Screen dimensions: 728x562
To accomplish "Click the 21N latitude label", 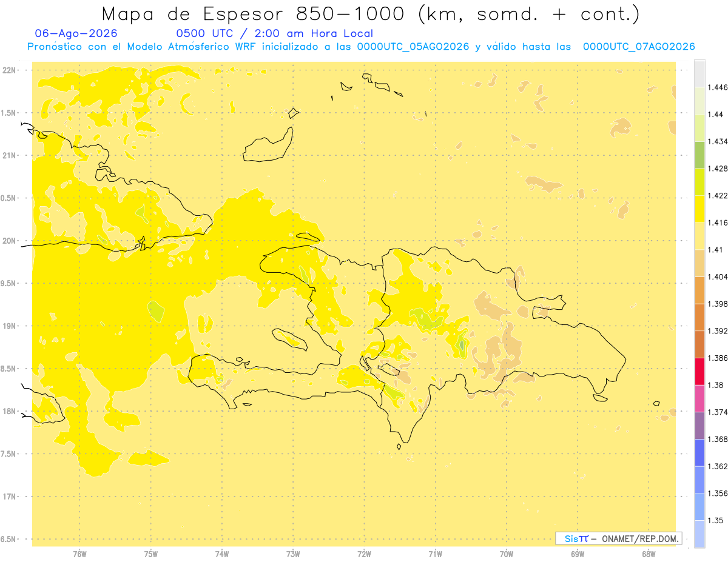I will point(10,155).
